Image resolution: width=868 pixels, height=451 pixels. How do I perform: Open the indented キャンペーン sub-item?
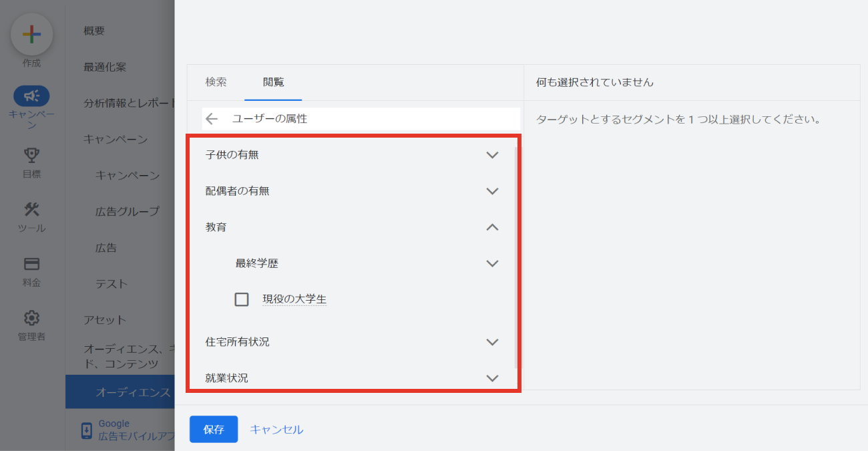(128, 176)
